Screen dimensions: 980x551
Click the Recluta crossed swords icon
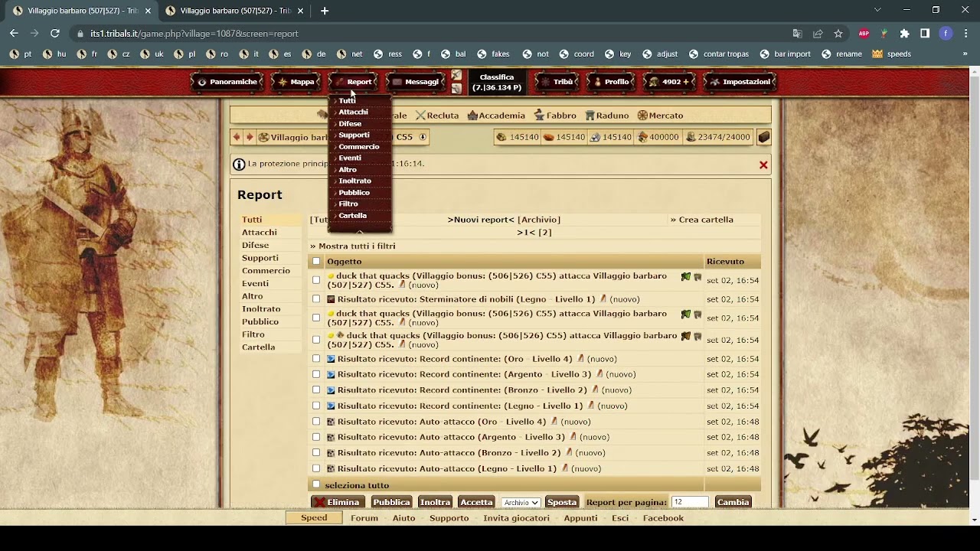coord(420,116)
